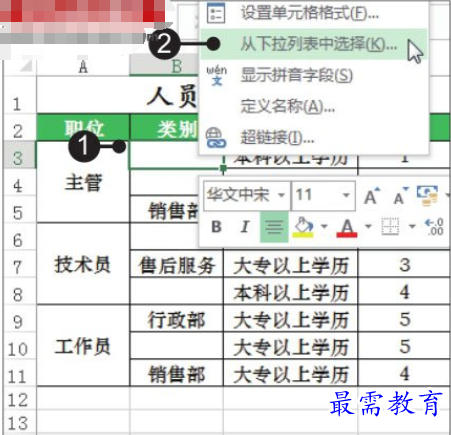451x435 pixels.
Task: Expand font color dropdown arrow
Action: coord(368,227)
